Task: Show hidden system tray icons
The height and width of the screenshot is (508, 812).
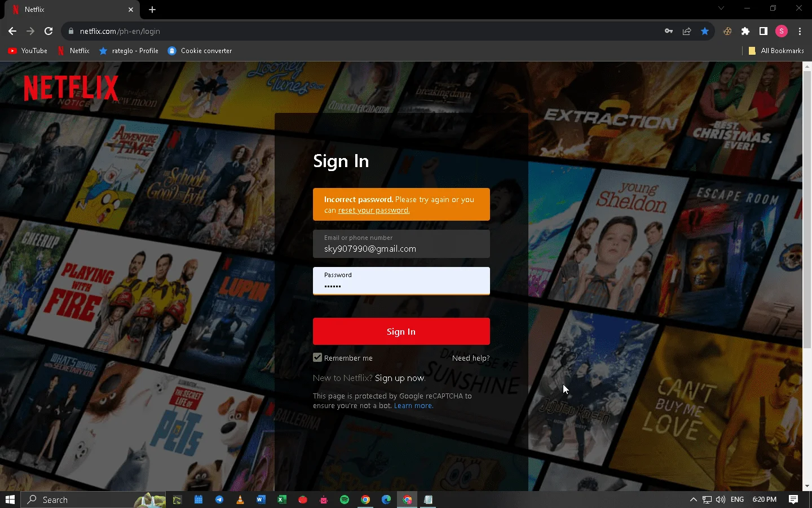Action: click(x=694, y=500)
